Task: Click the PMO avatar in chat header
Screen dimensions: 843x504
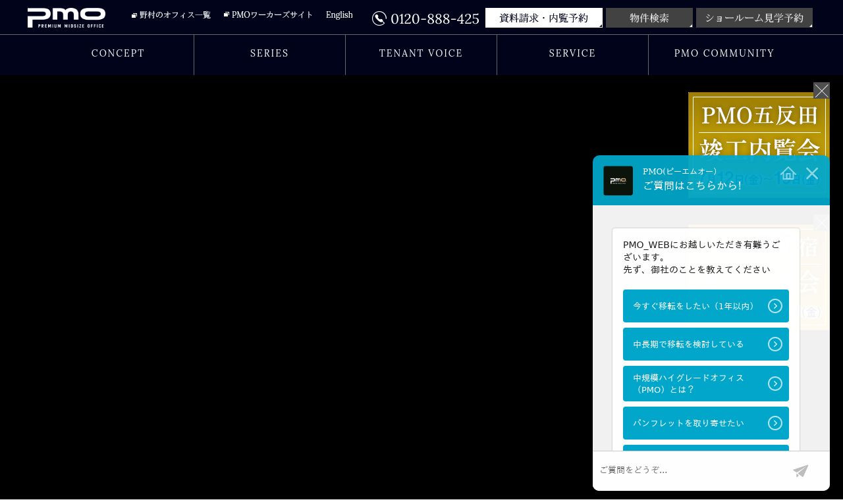Action: coord(618,180)
